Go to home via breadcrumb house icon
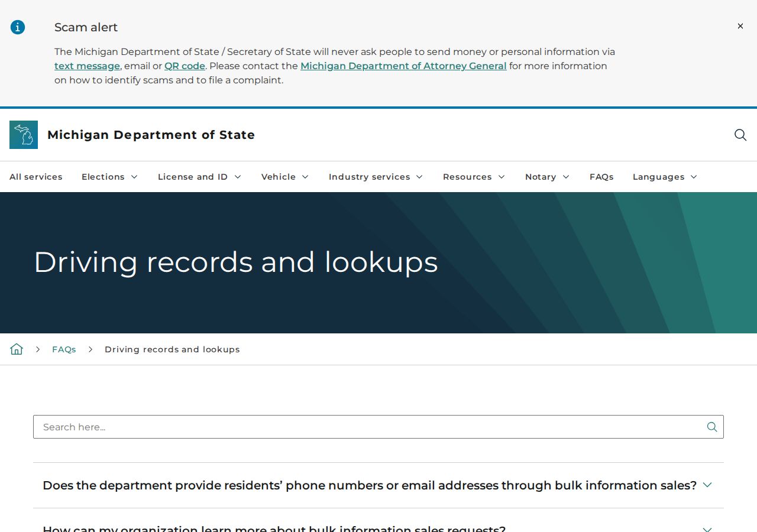 pos(17,349)
